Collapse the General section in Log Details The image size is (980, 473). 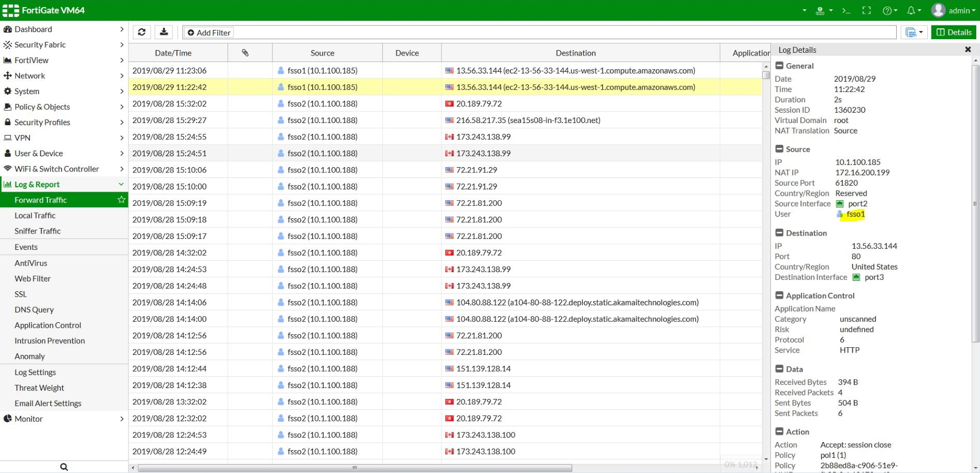click(780, 66)
